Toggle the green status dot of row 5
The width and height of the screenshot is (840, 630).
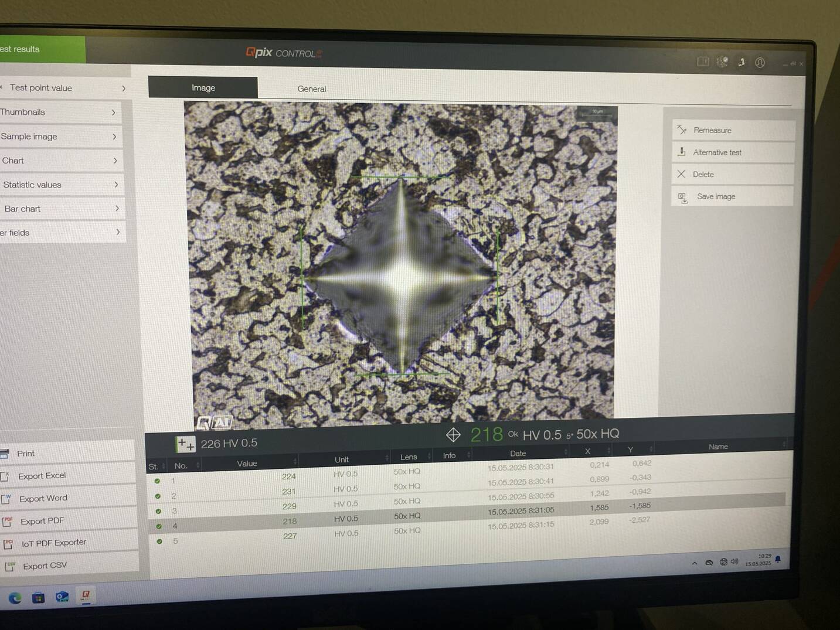pyautogui.click(x=159, y=542)
